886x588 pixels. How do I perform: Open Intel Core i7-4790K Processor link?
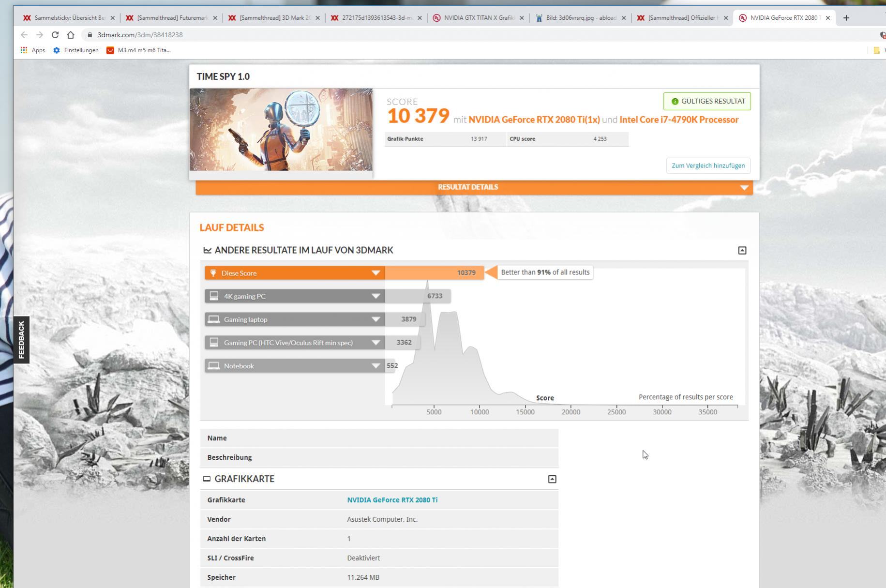[679, 120]
